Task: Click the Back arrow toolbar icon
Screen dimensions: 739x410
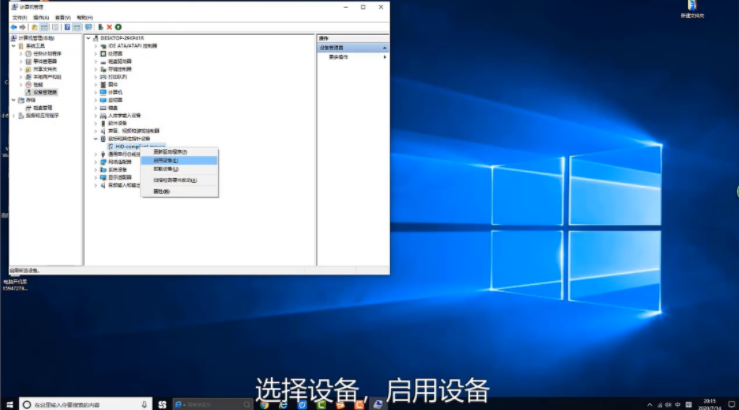Action: (14, 27)
